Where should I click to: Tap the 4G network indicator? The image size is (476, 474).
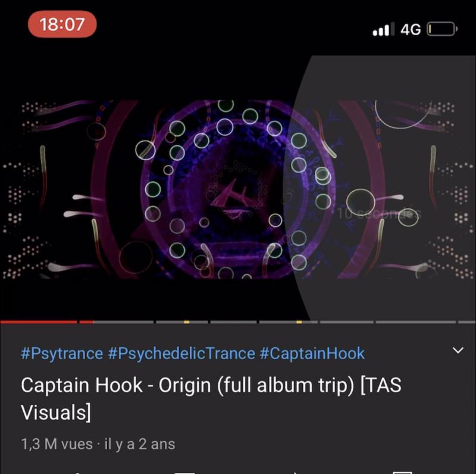point(411,30)
